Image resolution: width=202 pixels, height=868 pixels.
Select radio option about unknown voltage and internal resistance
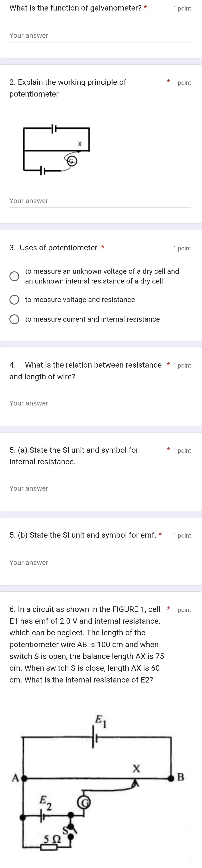pyautogui.click(x=15, y=276)
